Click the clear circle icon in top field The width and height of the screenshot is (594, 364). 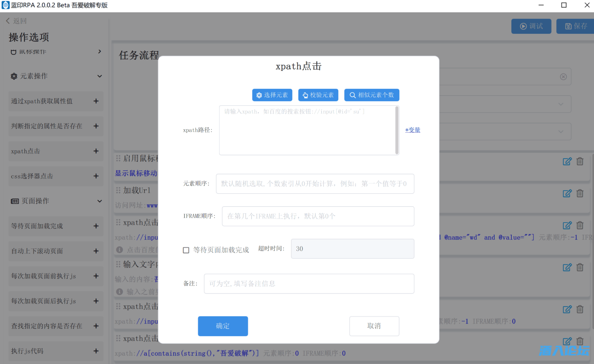pyautogui.click(x=563, y=77)
